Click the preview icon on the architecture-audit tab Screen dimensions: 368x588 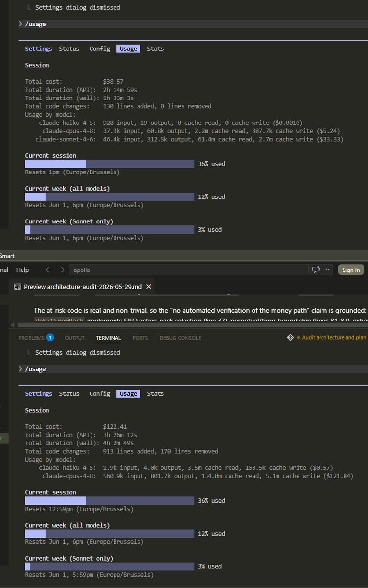(18, 287)
